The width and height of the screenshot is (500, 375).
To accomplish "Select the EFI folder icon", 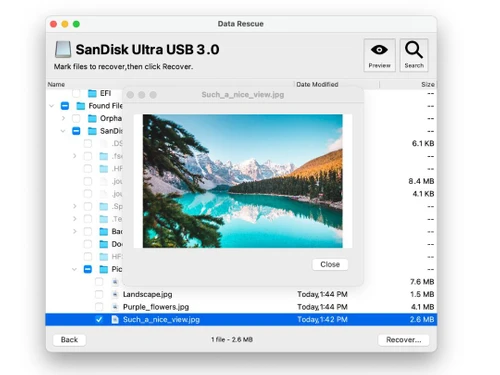I will pos(92,93).
